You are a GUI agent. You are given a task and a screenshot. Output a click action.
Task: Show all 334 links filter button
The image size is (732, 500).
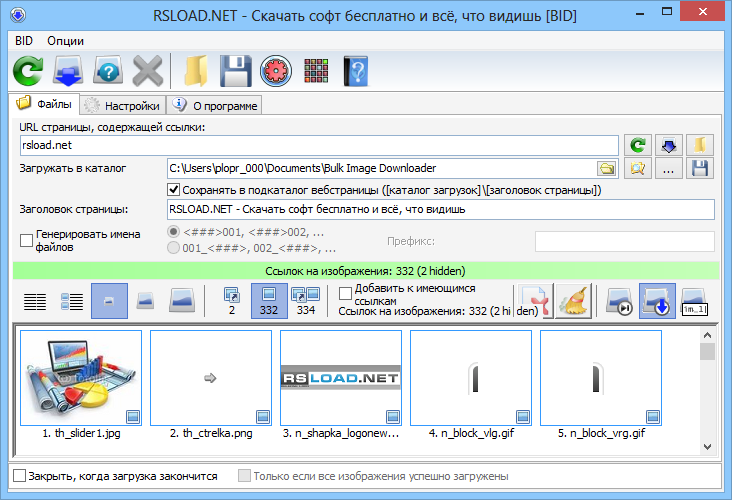(x=305, y=301)
